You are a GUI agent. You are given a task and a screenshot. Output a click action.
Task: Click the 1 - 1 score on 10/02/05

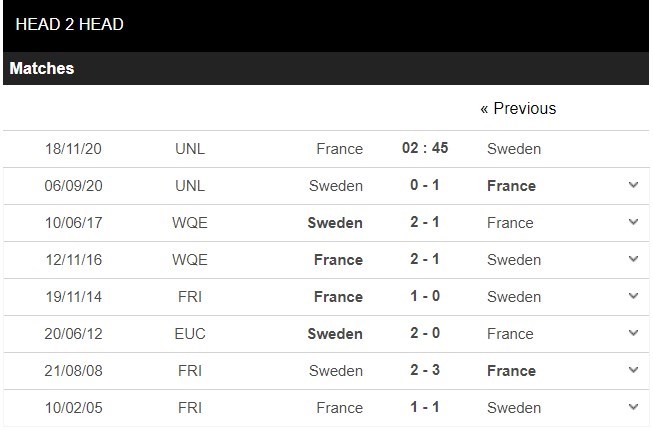click(x=425, y=408)
